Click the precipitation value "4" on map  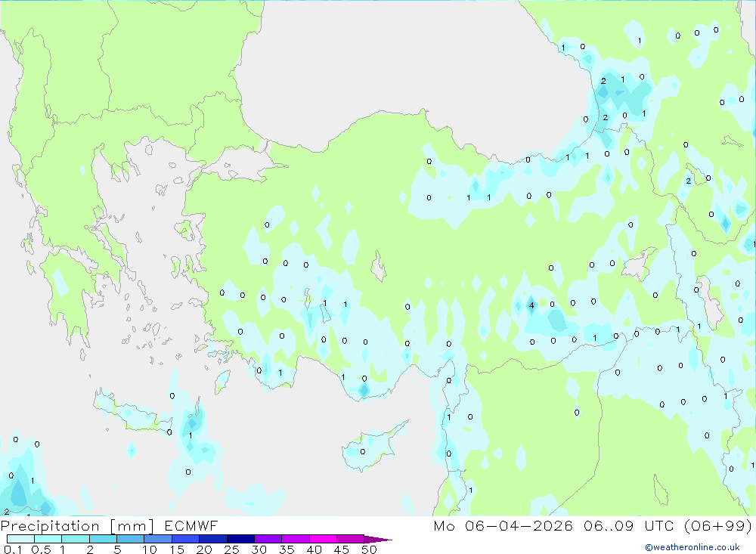[531, 305]
